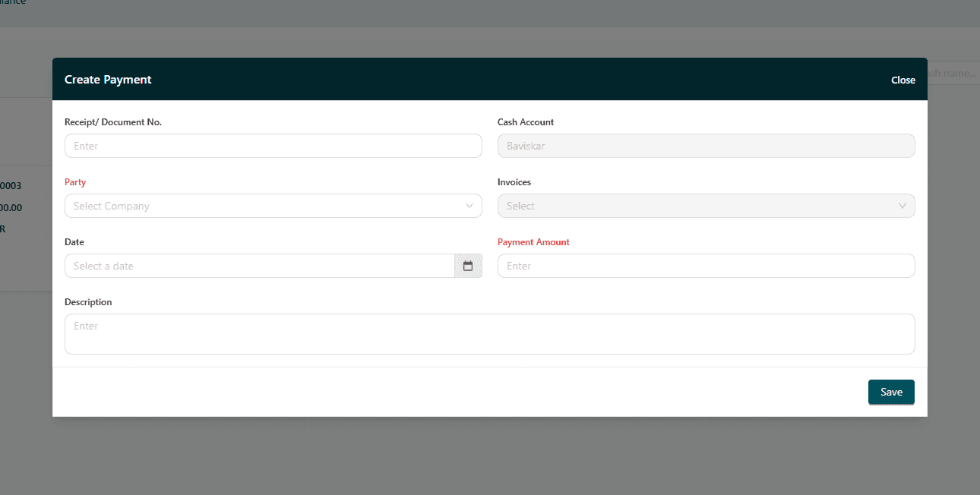Open the calendar date picker icon
This screenshot has width=980, height=495.
coord(468,266)
